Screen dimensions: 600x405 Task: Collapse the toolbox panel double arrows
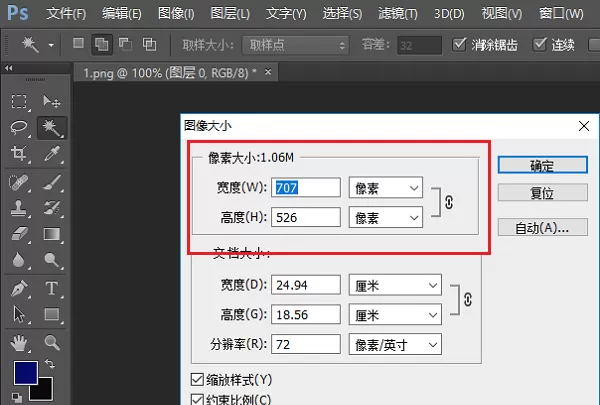9,68
